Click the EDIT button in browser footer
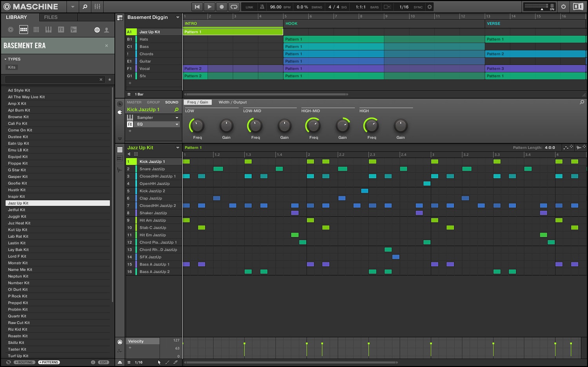This screenshot has height=367, width=588. [103, 362]
